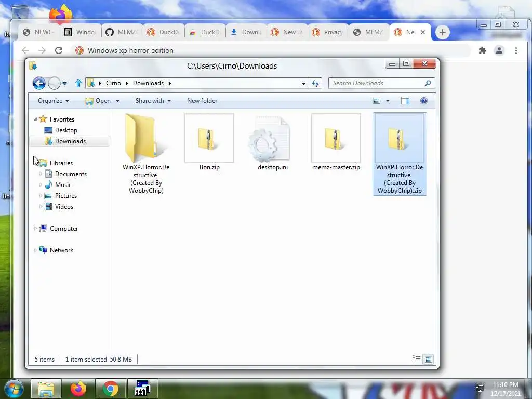Switch to details view in status bar
Viewport: 532px width, 399px height.
(x=416, y=359)
